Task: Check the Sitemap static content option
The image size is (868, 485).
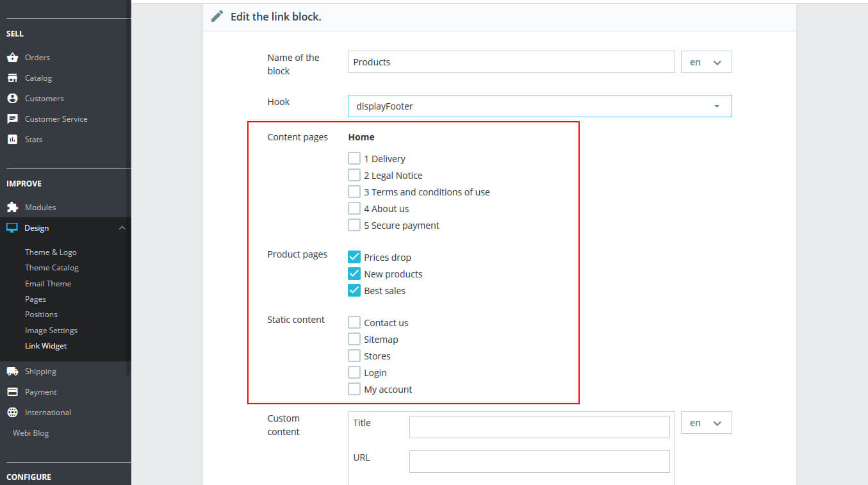Action: click(354, 339)
